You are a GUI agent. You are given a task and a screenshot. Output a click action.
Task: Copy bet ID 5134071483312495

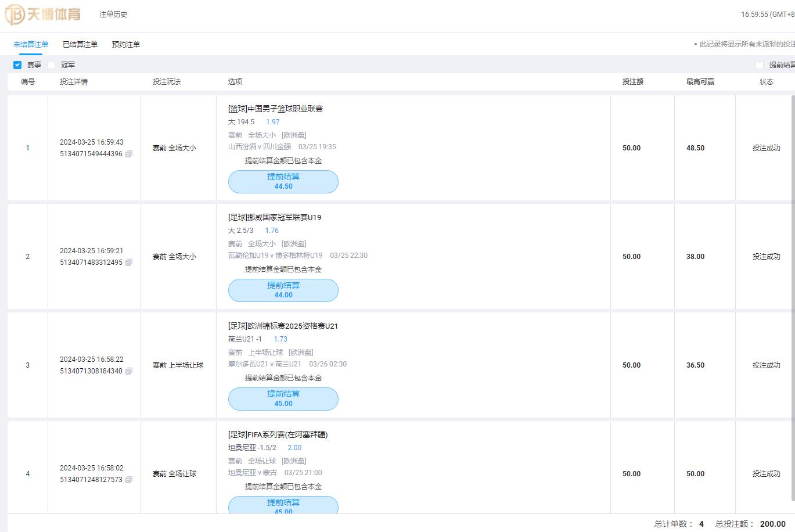tap(129, 263)
